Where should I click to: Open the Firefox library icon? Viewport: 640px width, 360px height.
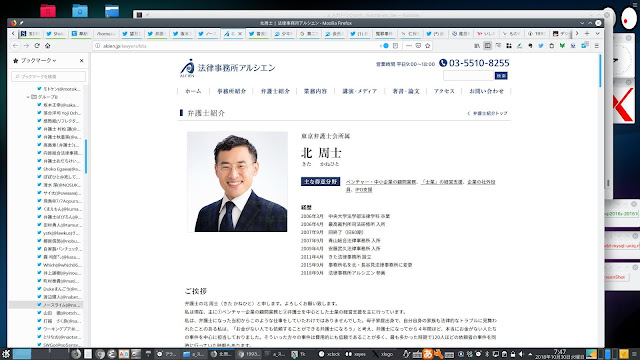(477, 46)
